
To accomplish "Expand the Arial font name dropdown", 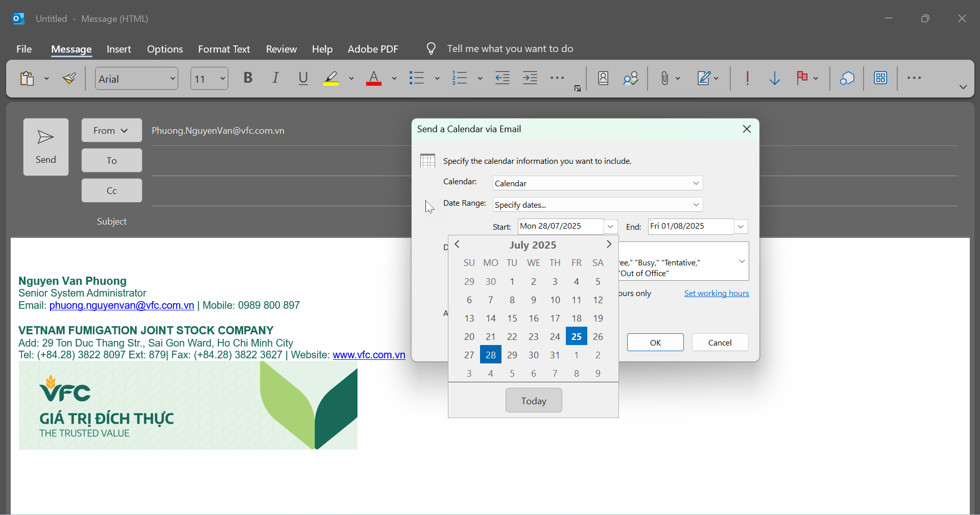I will click(x=173, y=79).
